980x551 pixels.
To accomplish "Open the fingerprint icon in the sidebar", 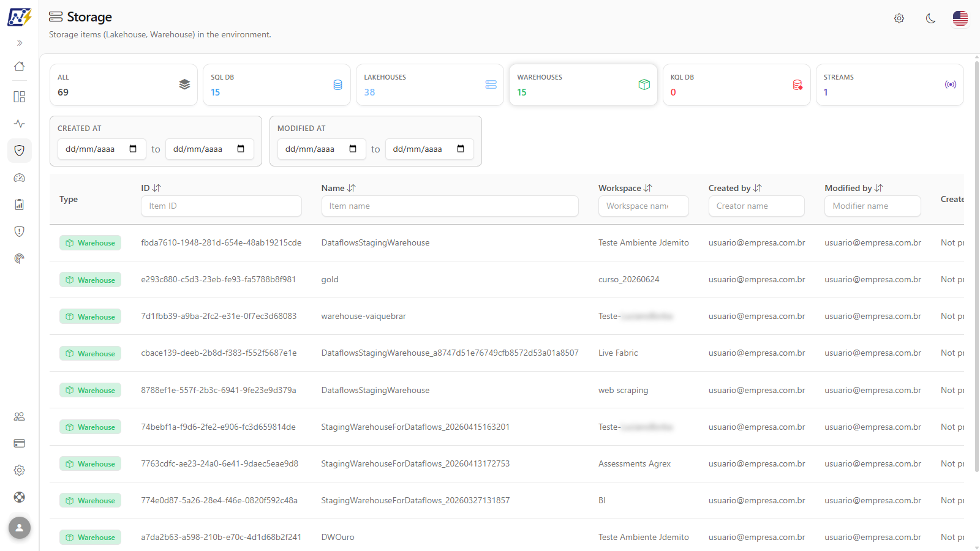I will click(x=20, y=258).
